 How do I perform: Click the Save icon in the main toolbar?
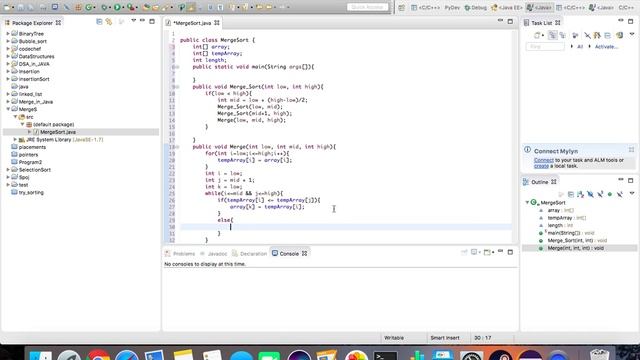click(21, 7)
